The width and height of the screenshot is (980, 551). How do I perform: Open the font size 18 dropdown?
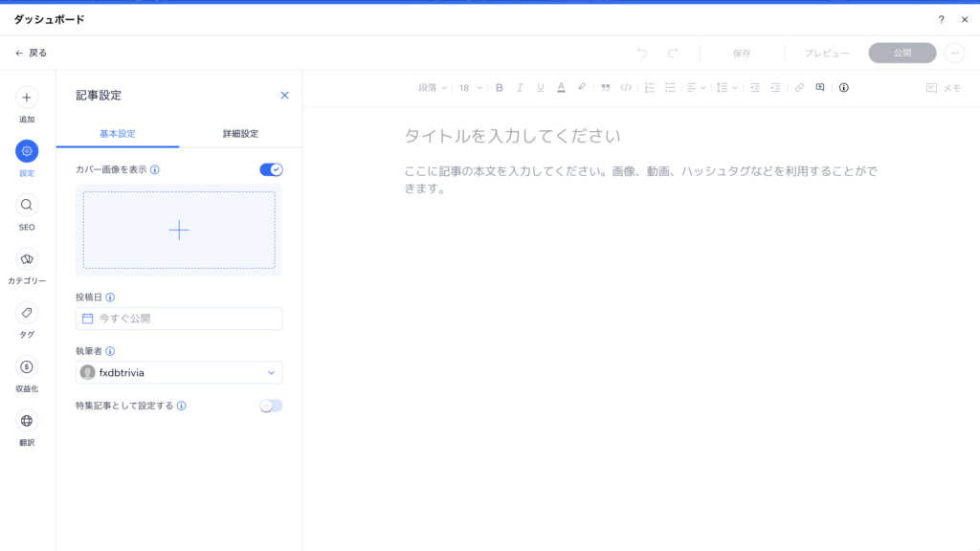tap(471, 88)
